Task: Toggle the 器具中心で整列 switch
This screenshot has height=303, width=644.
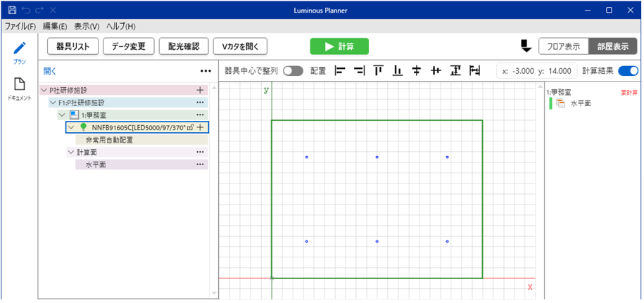Action: 293,71
